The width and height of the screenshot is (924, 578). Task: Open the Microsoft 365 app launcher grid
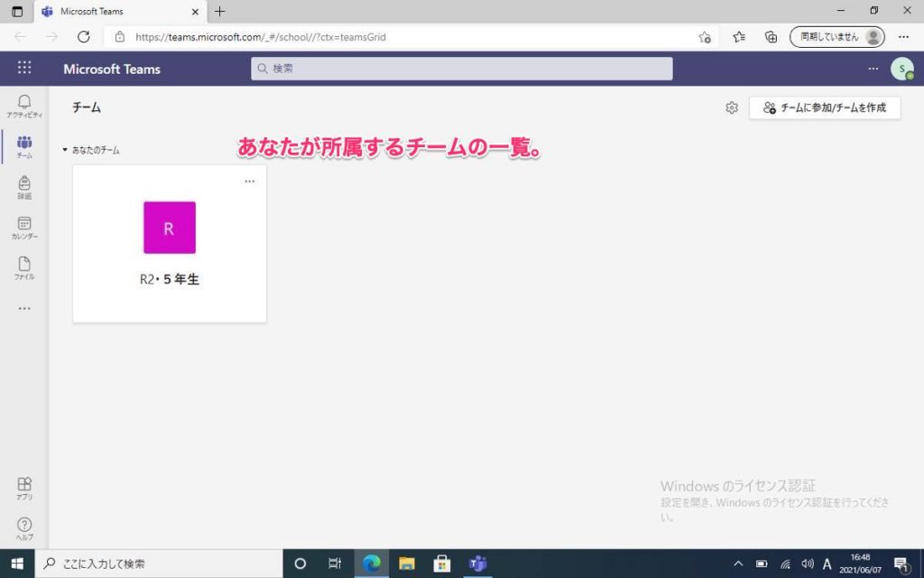click(24, 68)
